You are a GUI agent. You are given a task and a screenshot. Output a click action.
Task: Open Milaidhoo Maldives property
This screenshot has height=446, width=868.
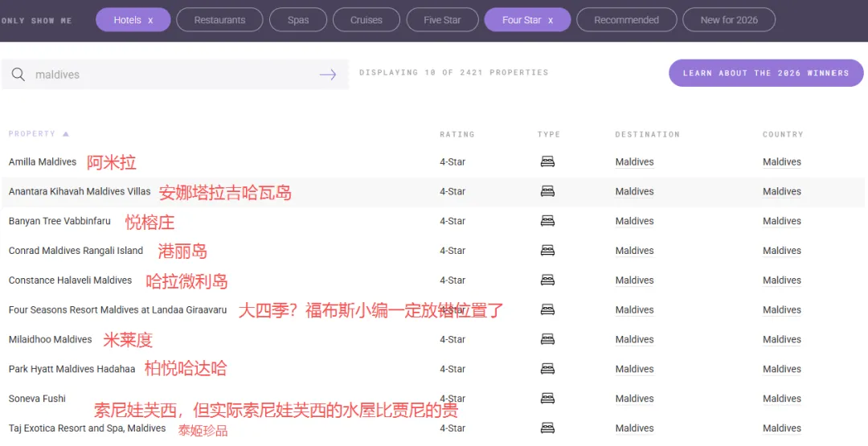tap(51, 340)
